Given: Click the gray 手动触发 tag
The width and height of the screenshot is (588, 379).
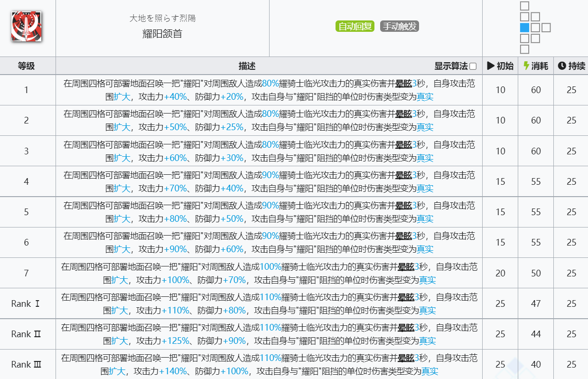Looking at the screenshot, I should coord(400,27).
